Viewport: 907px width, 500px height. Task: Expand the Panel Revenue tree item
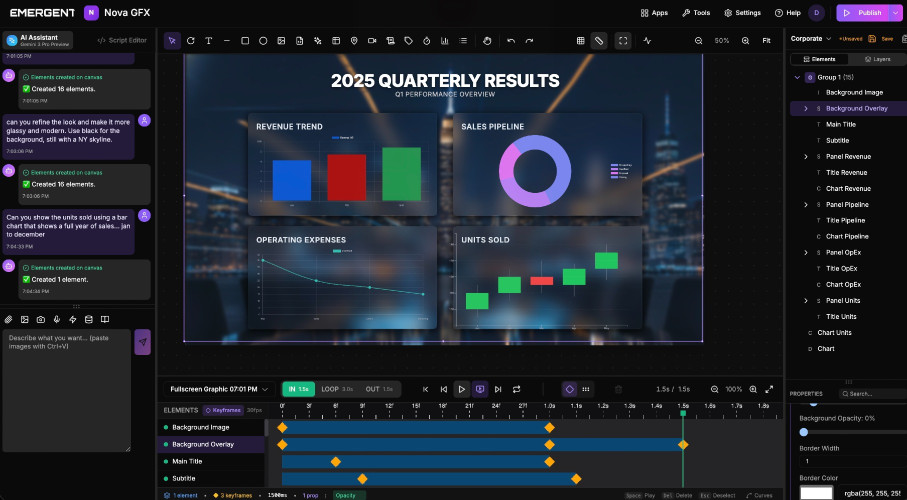coord(806,157)
